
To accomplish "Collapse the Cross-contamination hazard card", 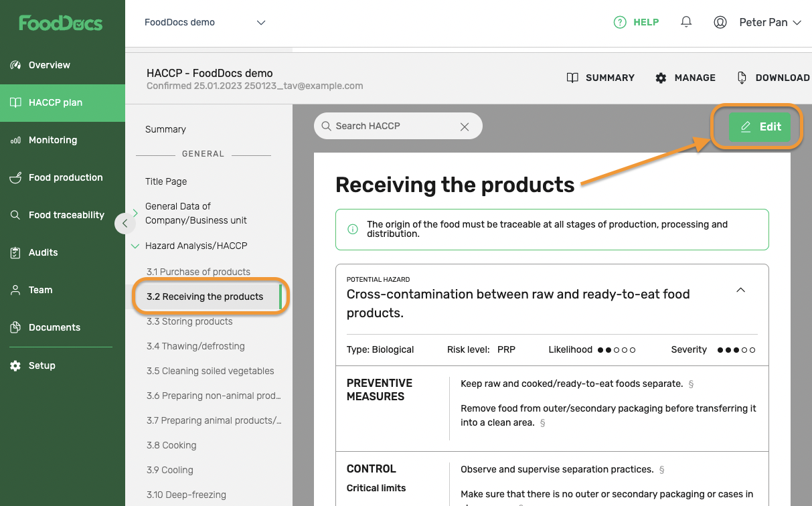I will (740, 290).
